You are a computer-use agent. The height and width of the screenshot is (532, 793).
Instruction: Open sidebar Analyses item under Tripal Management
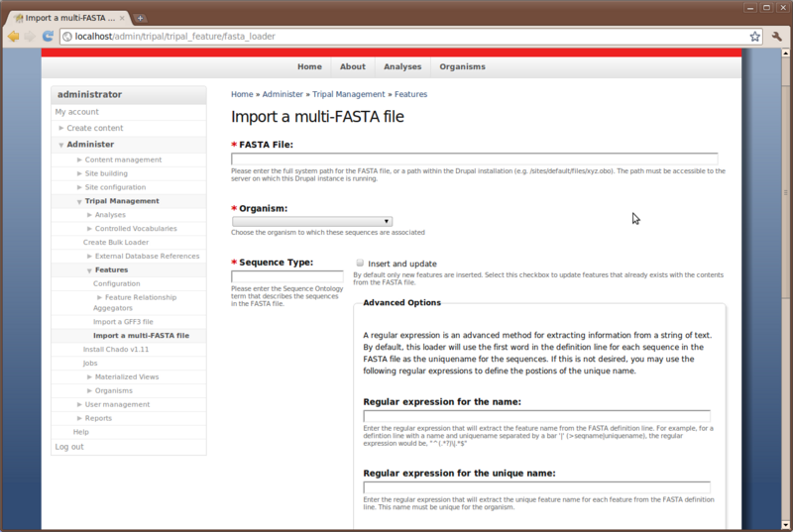coord(110,215)
